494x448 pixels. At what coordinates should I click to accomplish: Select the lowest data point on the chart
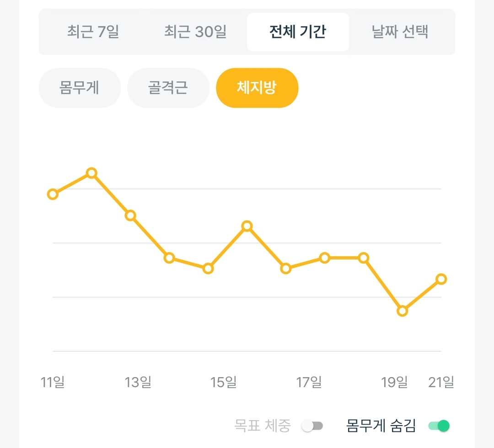pyautogui.click(x=403, y=311)
